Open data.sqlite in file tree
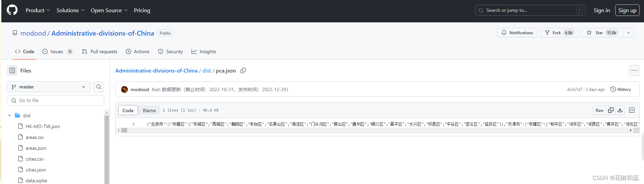Screen dimensions: 644x184 [x=36, y=181]
